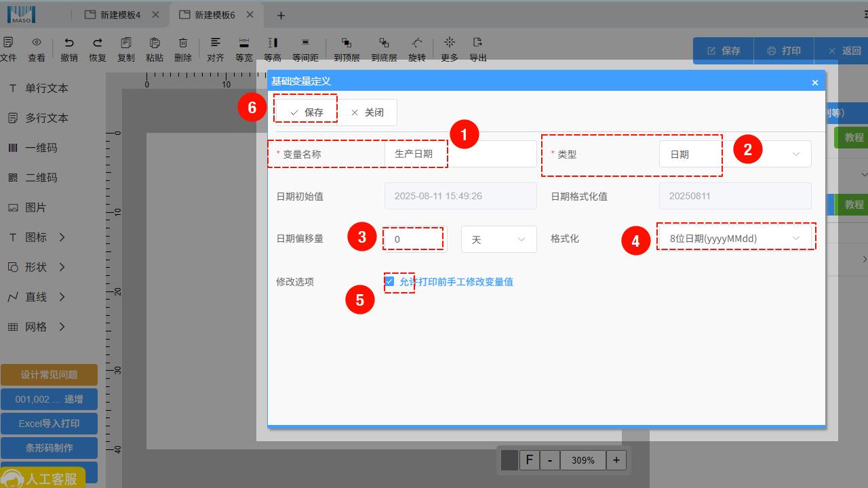Toggle the allow manual edit before print checkbox

click(x=390, y=281)
